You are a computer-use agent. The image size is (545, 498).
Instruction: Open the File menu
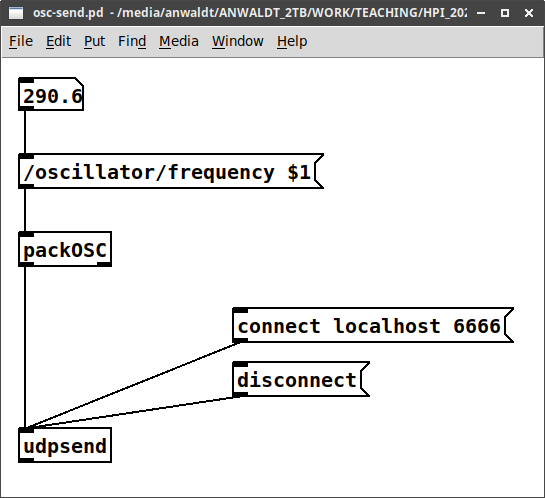(21, 41)
